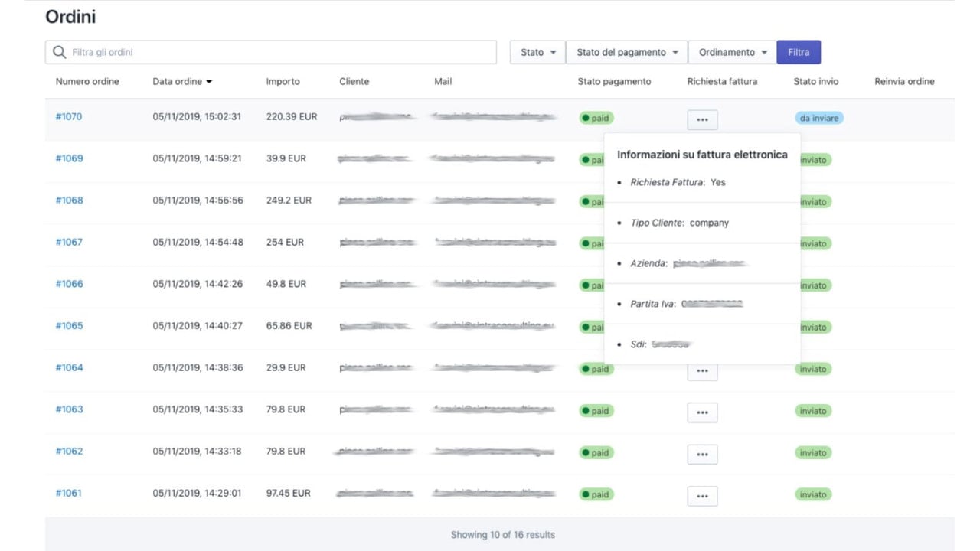Click amount '29.9 EUR'
Screen dimensions: 980x551
click(x=286, y=367)
